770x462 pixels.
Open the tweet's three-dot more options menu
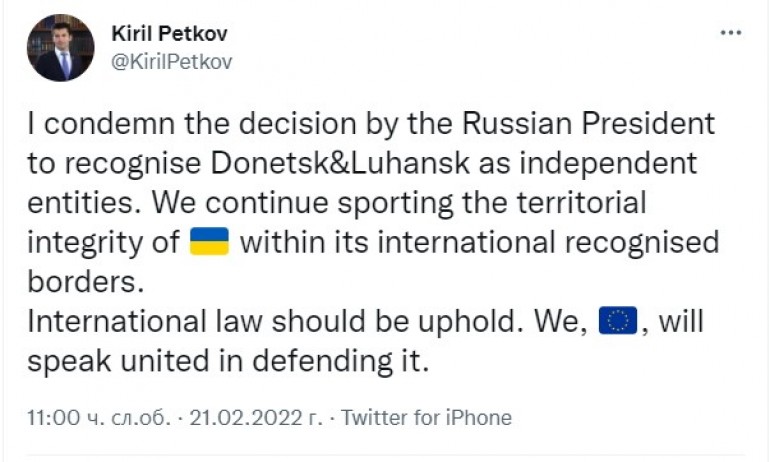tap(731, 33)
